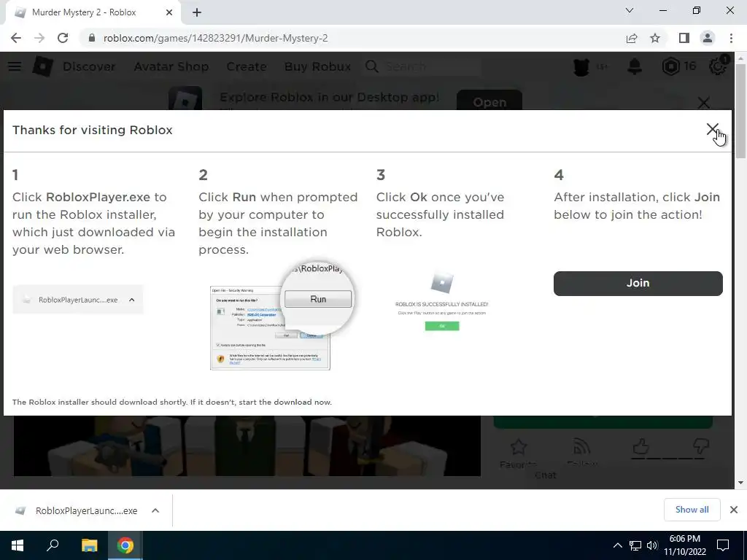Open Windows Start menu
The height and width of the screenshot is (560, 747).
point(18,545)
